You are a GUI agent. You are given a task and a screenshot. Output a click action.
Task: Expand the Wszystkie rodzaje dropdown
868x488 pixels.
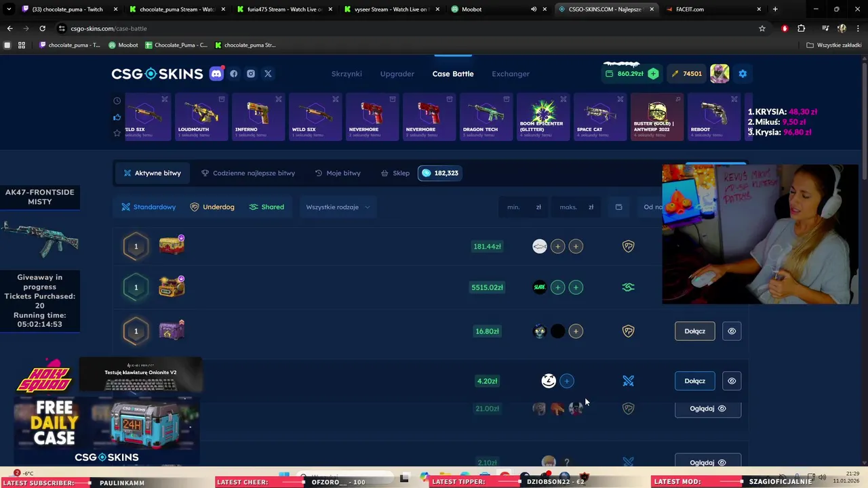point(338,207)
